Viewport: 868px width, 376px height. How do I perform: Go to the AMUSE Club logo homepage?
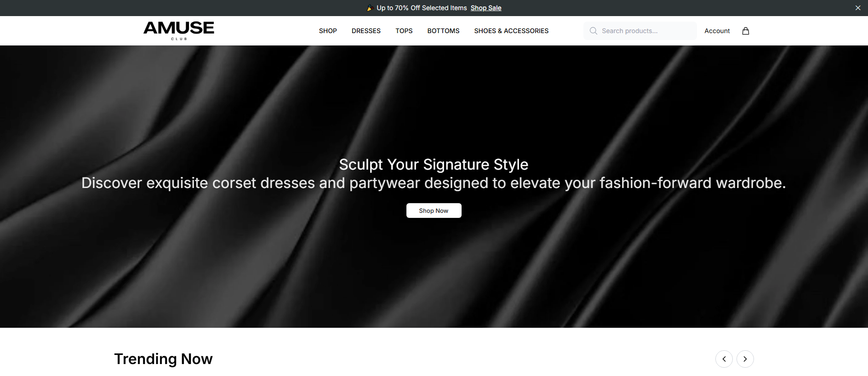[x=179, y=30]
